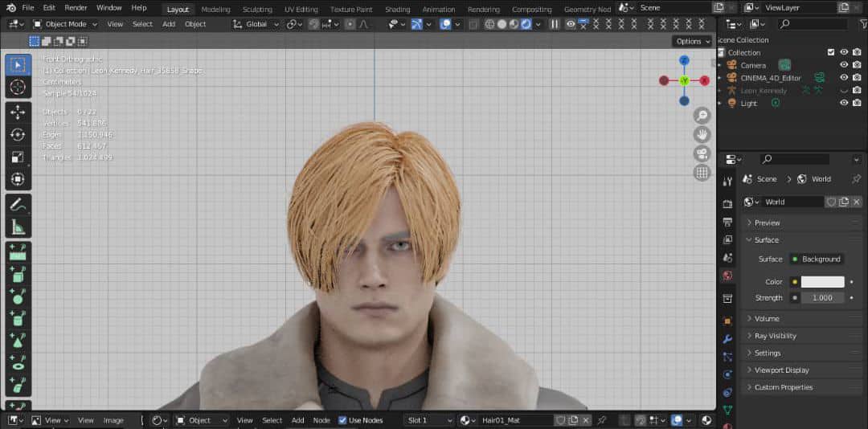Click the Zoom viewport magnifier icon

click(702, 115)
